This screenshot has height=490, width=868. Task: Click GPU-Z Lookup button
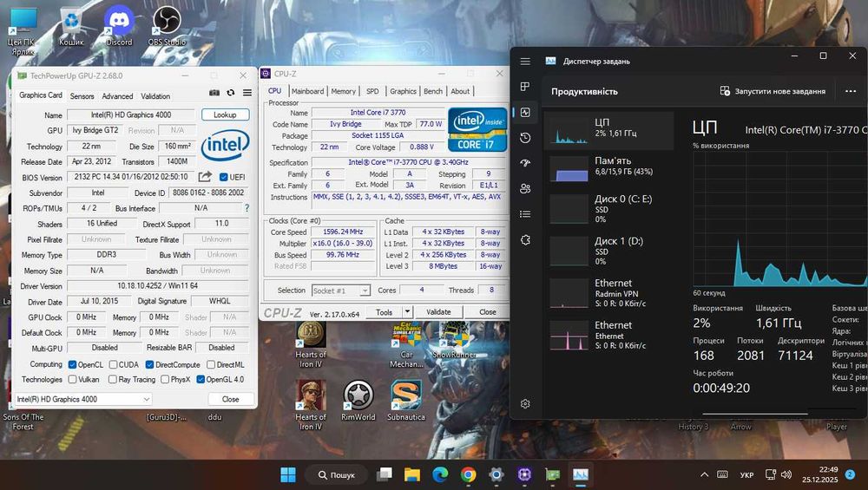(225, 114)
